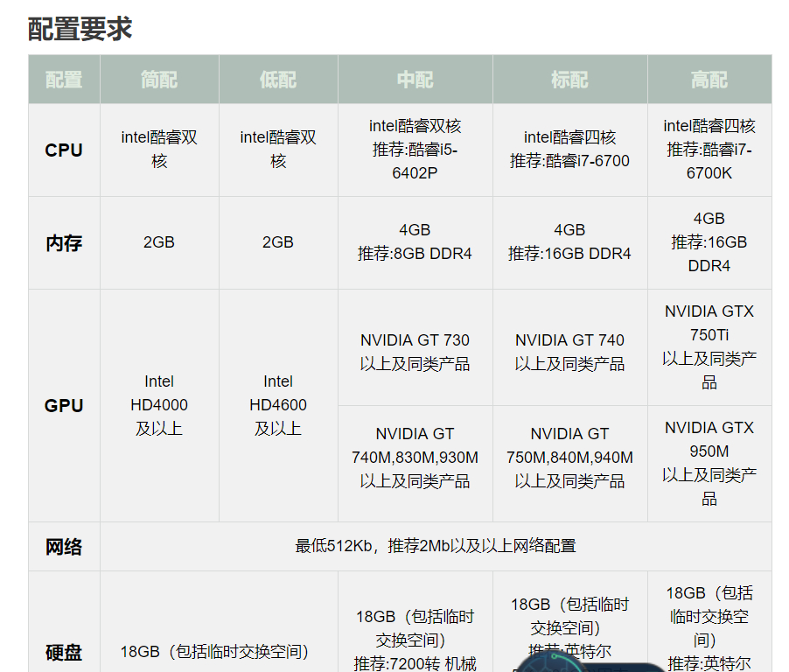The image size is (789, 672).
Task: Click 推荐:16GB DDR4 cell in 标配 column
Action: click(569, 242)
